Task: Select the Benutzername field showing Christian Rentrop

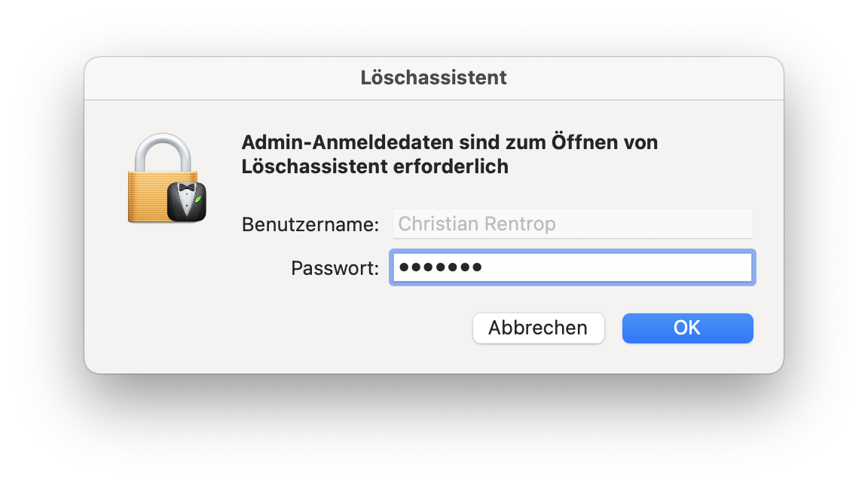Action: 571,224
